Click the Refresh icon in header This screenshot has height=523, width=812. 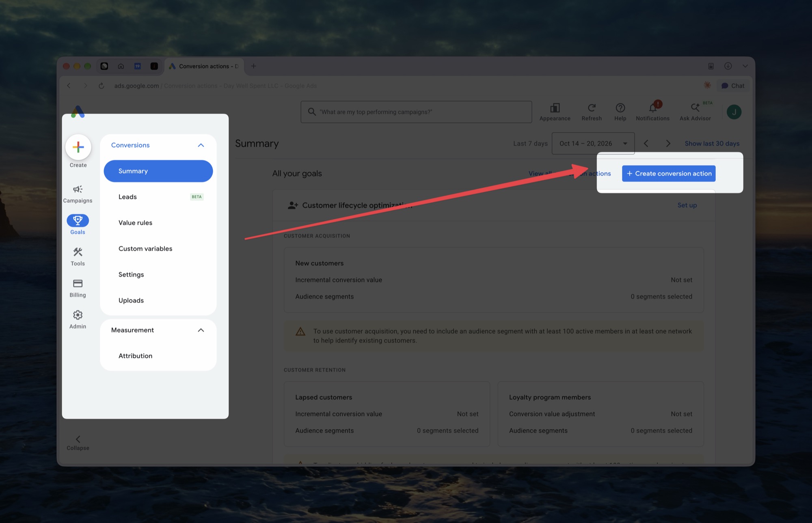click(592, 108)
